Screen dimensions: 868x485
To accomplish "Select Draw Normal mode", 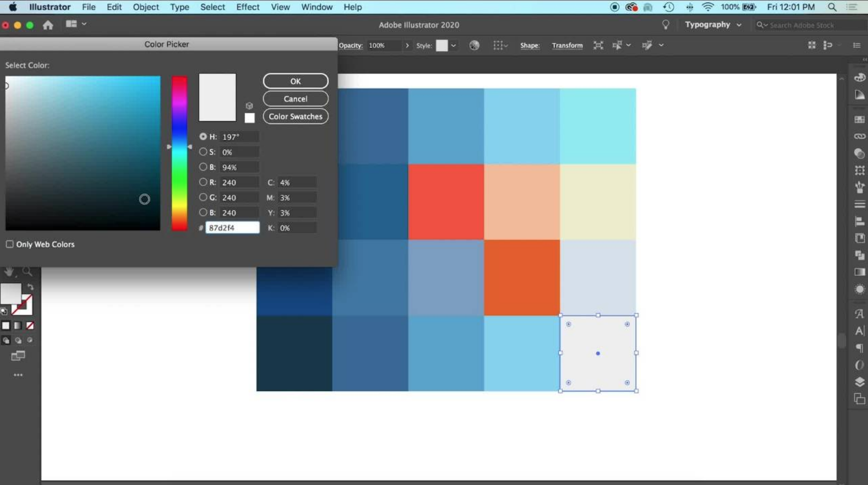I will [6, 340].
